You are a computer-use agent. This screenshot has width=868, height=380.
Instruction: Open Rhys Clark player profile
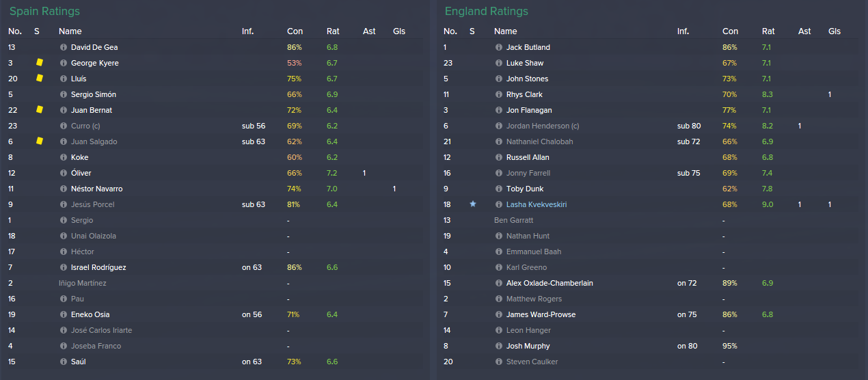(x=524, y=95)
